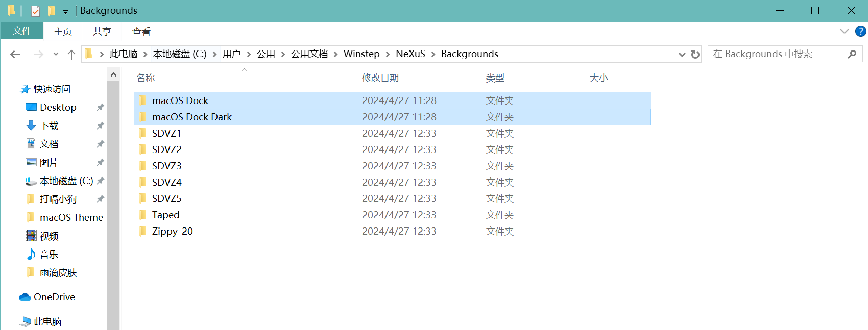Click the Refresh button in address bar
This screenshot has height=330, width=868.
695,54
